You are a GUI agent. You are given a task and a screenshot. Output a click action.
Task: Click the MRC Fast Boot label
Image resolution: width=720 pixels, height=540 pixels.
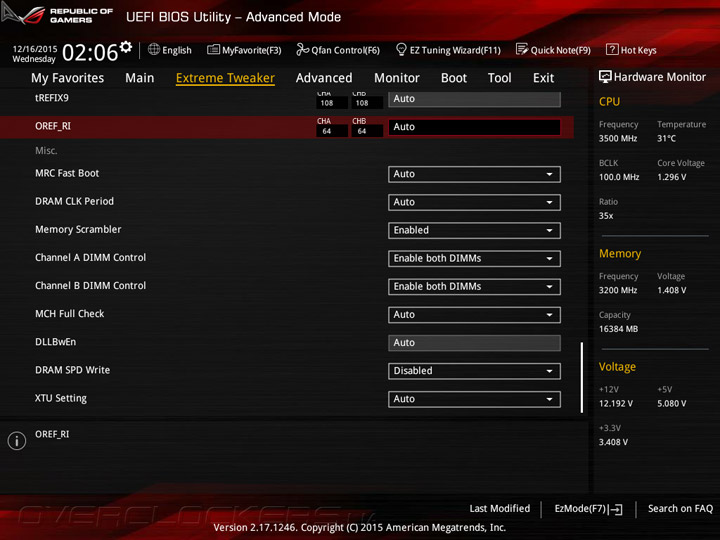click(x=67, y=173)
